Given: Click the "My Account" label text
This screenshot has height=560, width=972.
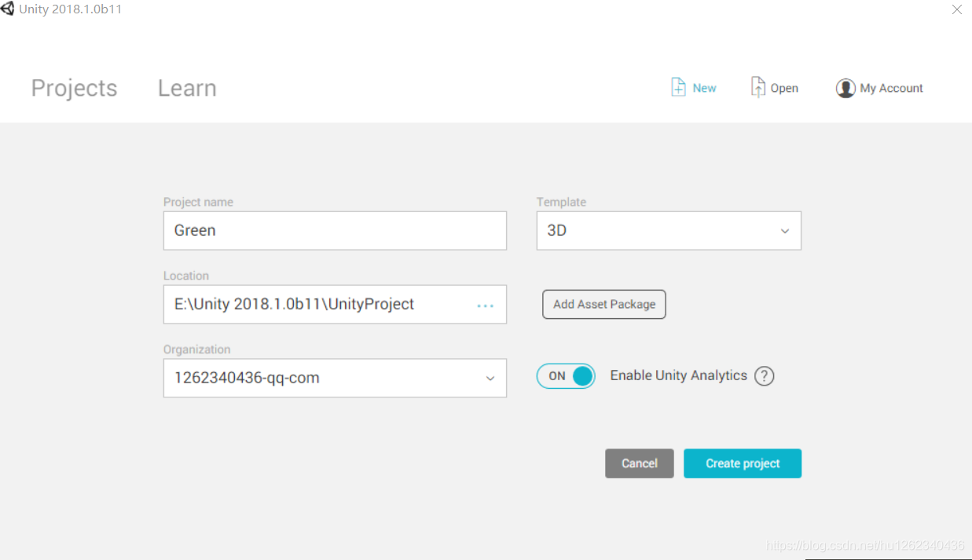Looking at the screenshot, I should [x=892, y=88].
